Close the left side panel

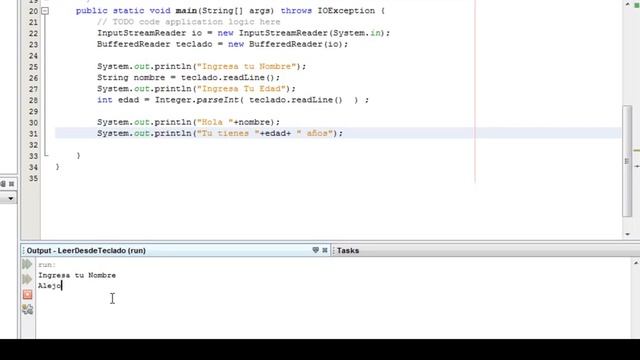[11, 184]
